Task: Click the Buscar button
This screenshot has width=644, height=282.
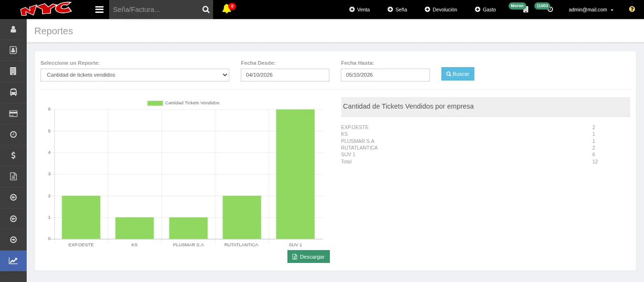Action: pos(458,74)
